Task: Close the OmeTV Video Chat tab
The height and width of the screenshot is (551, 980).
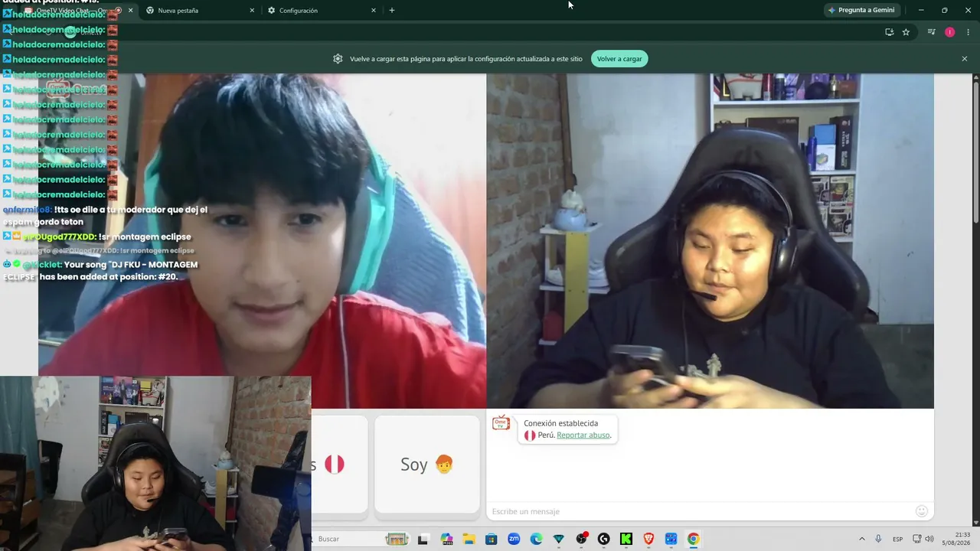Action: point(130,10)
